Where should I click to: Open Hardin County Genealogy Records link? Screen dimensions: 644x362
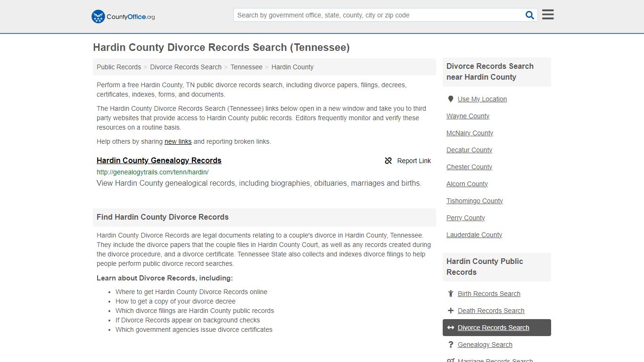tap(159, 160)
